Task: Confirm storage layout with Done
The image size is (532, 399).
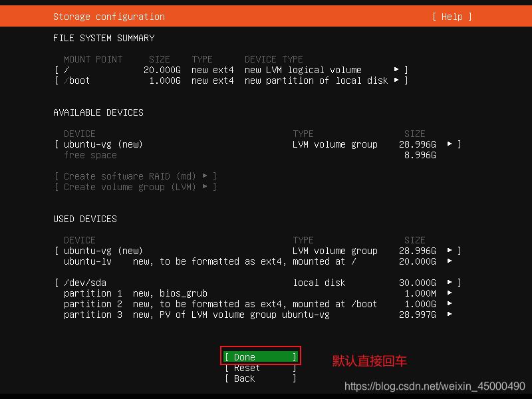Action: [x=261, y=357]
